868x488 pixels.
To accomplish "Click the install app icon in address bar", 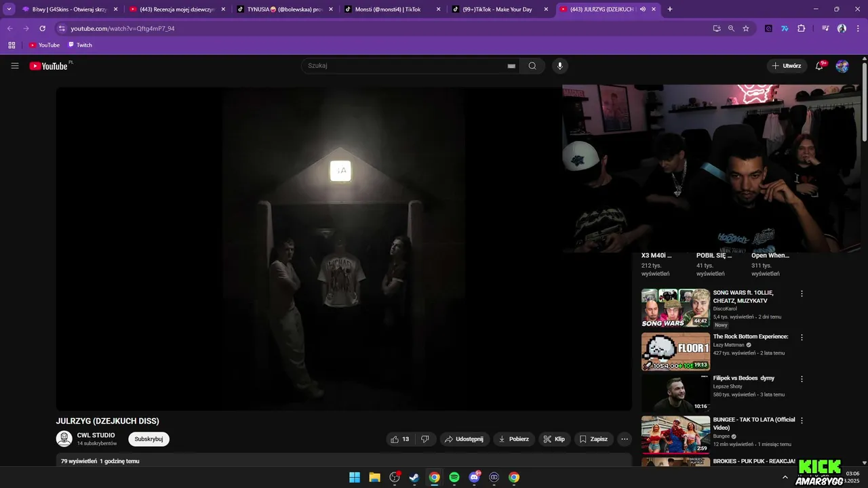I will click(717, 28).
